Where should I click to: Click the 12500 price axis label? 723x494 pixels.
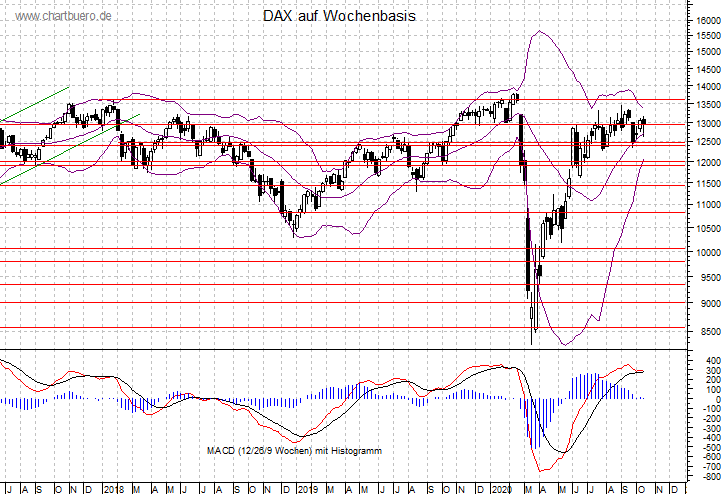tap(709, 142)
